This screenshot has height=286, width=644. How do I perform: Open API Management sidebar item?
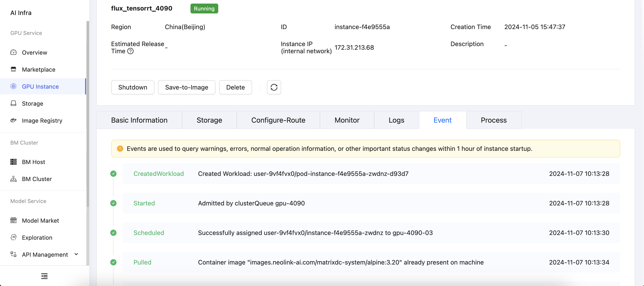click(x=45, y=254)
